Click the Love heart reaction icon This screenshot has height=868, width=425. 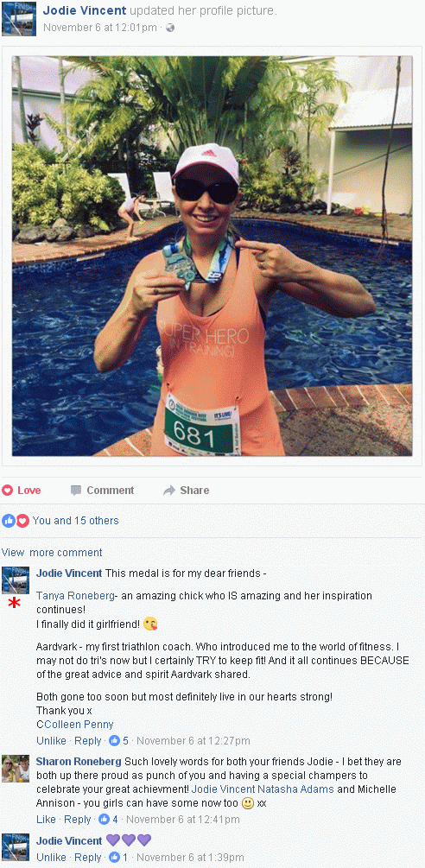(x=7, y=491)
